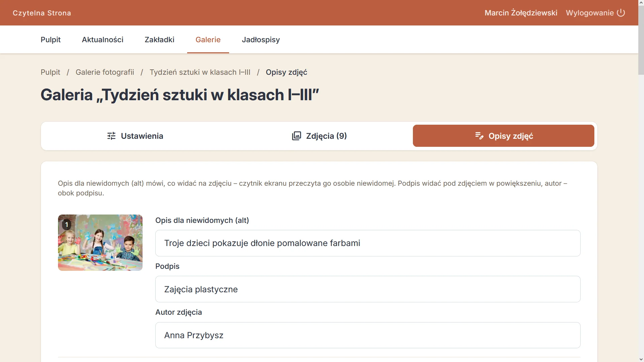Click photo 1 thumbnail of children painting
644x362 pixels.
[100, 243]
